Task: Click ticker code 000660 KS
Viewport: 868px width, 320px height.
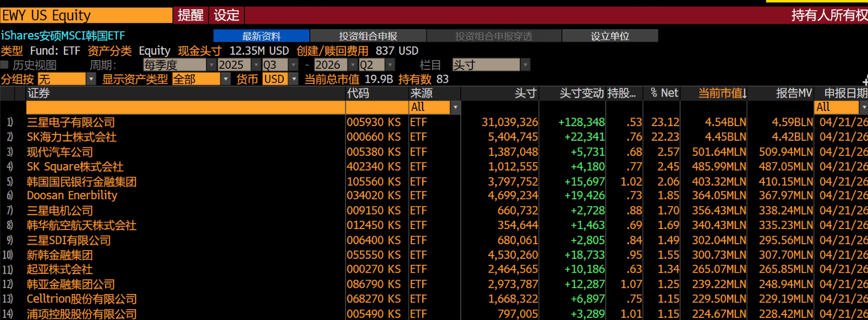Action: pyautogui.click(x=374, y=137)
